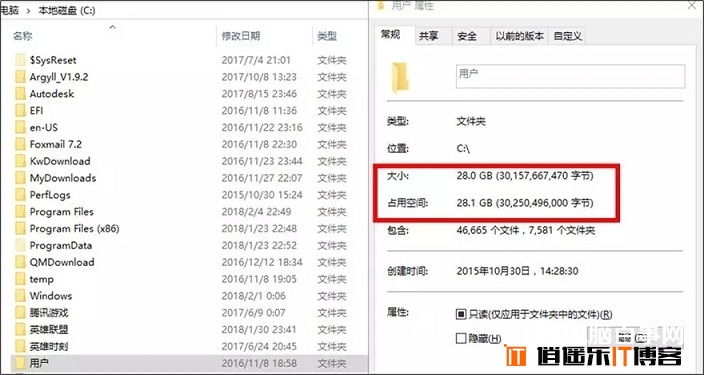Sort by 修改日期 column header
This screenshot has height=375, width=704.
pos(241,36)
